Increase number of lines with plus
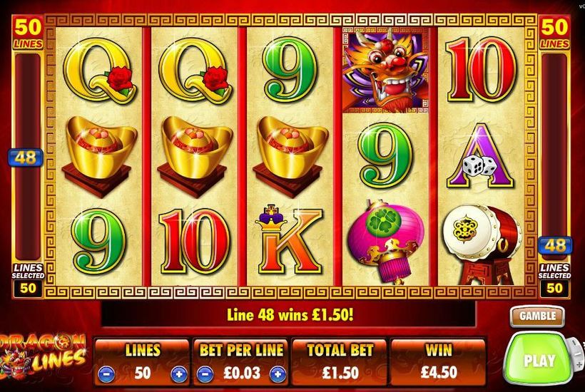Screen dimensions: 585x392 [179, 373]
